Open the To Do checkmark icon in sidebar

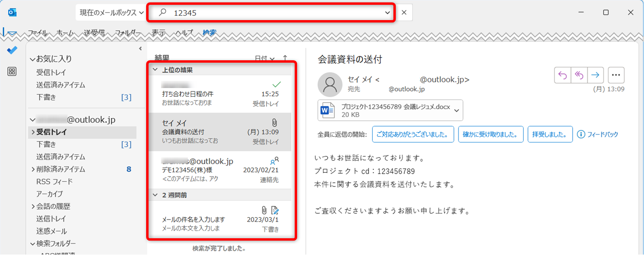[x=12, y=51]
